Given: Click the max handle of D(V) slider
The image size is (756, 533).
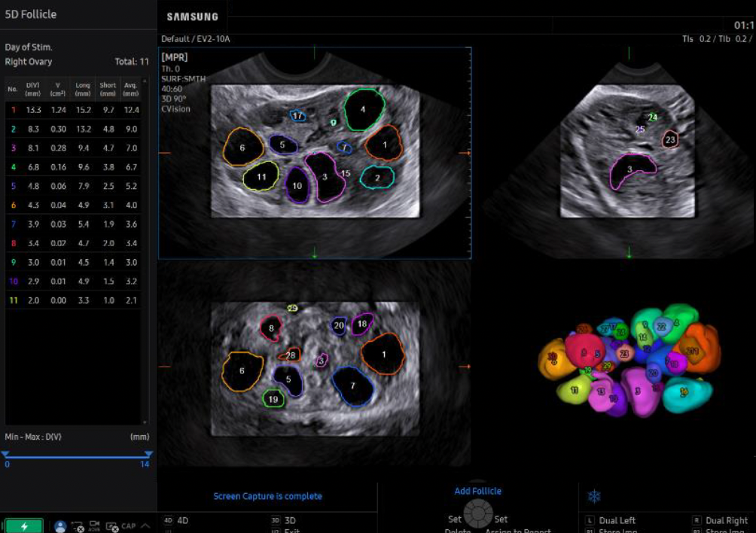Looking at the screenshot, I should pyautogui.click(x=148, y=454).
